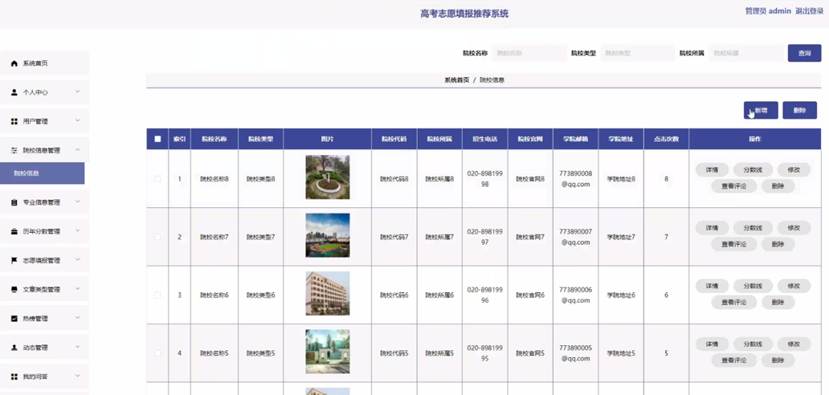Check the checkbox for row 2
This screenshot has width=829, height=395.
point(158,237)
